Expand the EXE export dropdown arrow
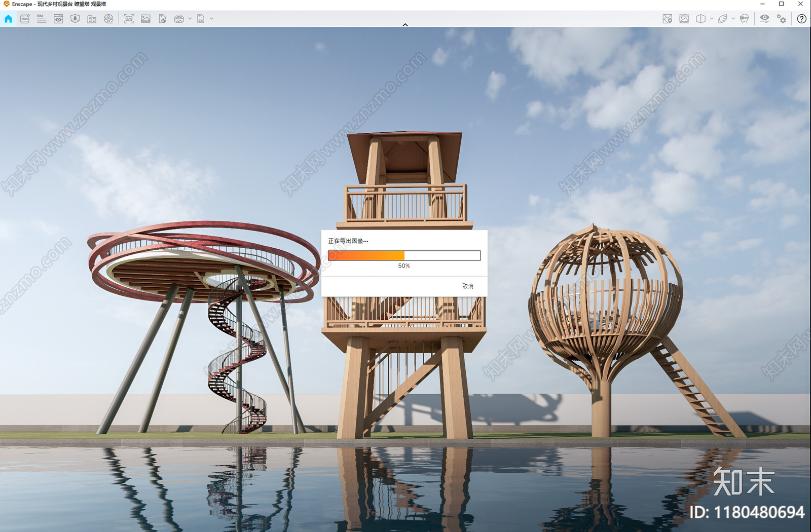 (x=212, y=19)
